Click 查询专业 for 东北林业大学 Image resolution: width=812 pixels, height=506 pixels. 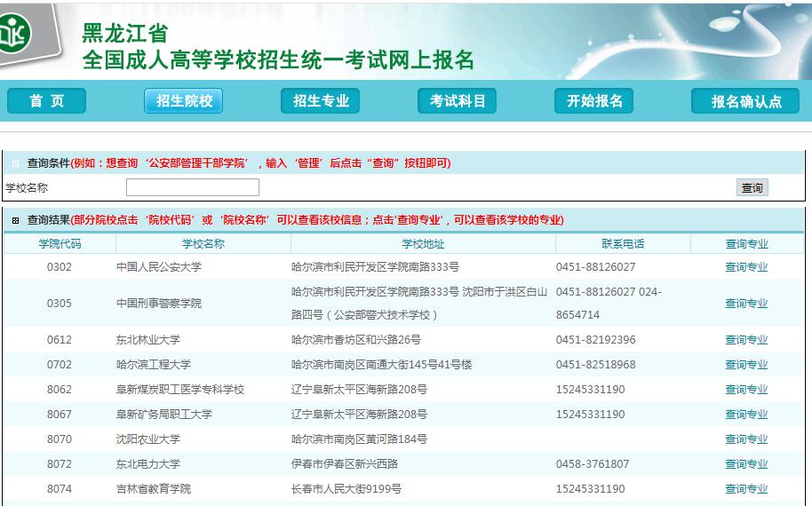point(746,340)
